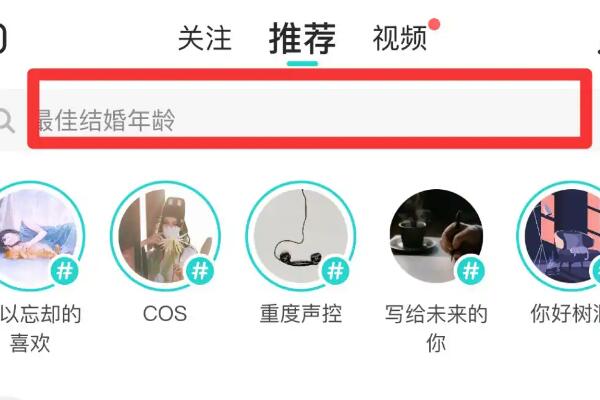Open the COS topic thumbnail
The height and width of the screenshot is (400, 600).
[x=165, y=236]
